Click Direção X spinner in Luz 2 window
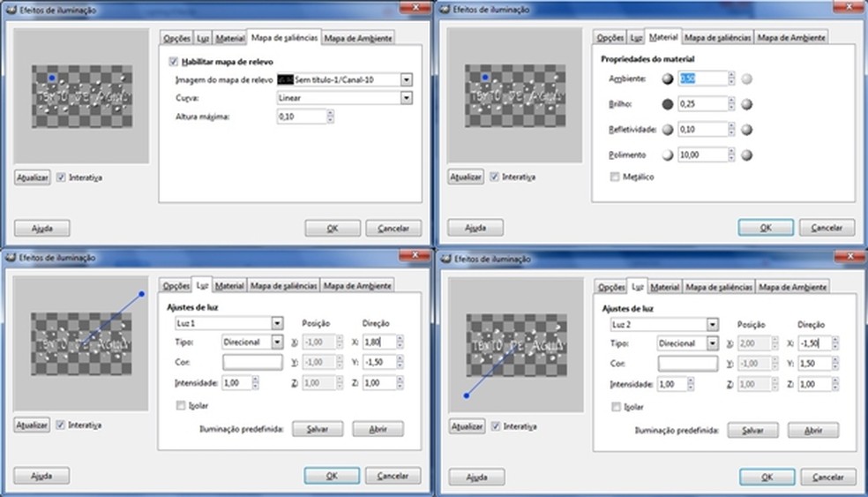 click(x=835, y=343)
